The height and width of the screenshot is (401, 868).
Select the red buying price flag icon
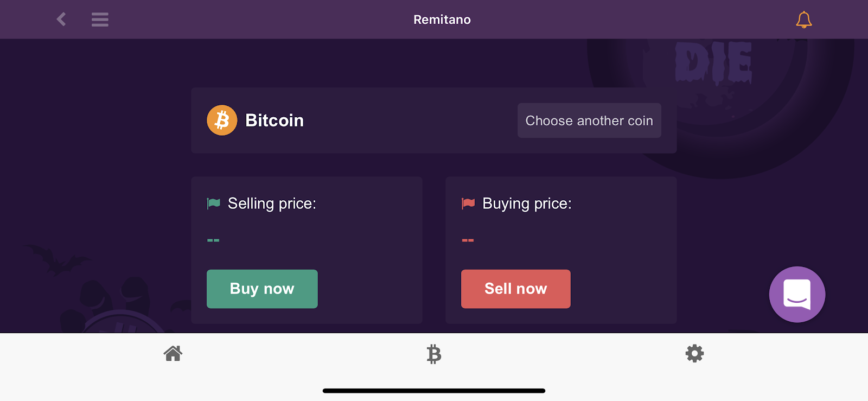[467, 203]
